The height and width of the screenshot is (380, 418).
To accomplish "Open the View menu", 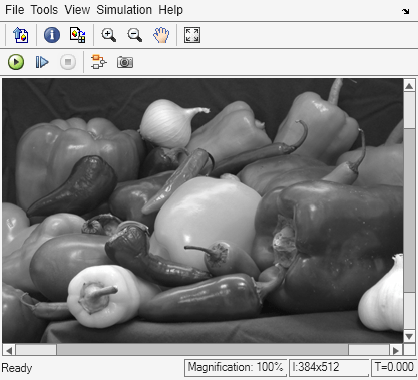I will pos(77,10).
